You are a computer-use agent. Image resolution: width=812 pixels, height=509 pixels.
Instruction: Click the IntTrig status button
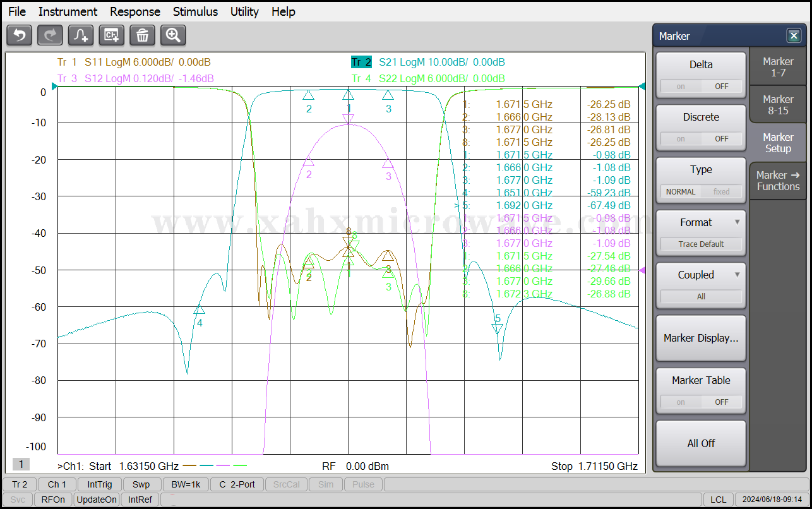100,484
